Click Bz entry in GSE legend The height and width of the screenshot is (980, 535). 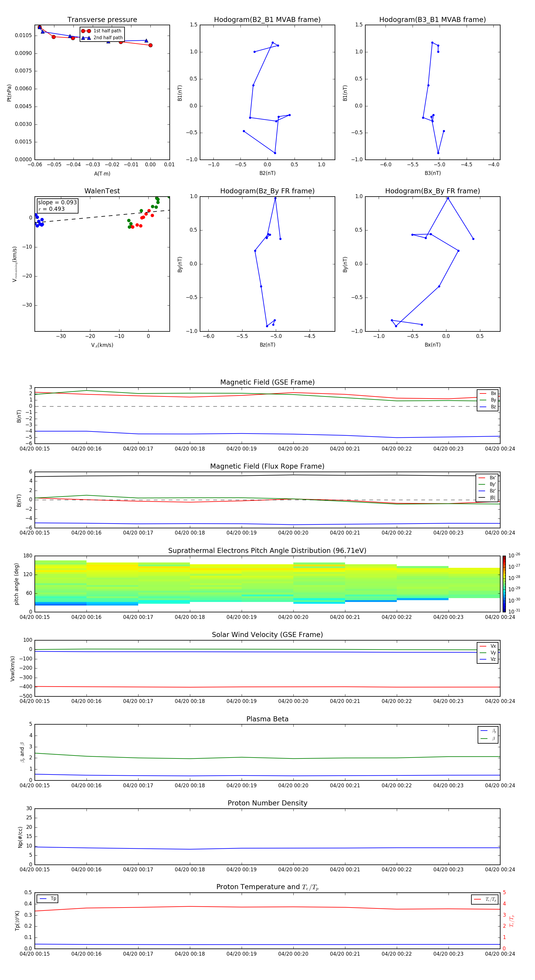point(488,407)
